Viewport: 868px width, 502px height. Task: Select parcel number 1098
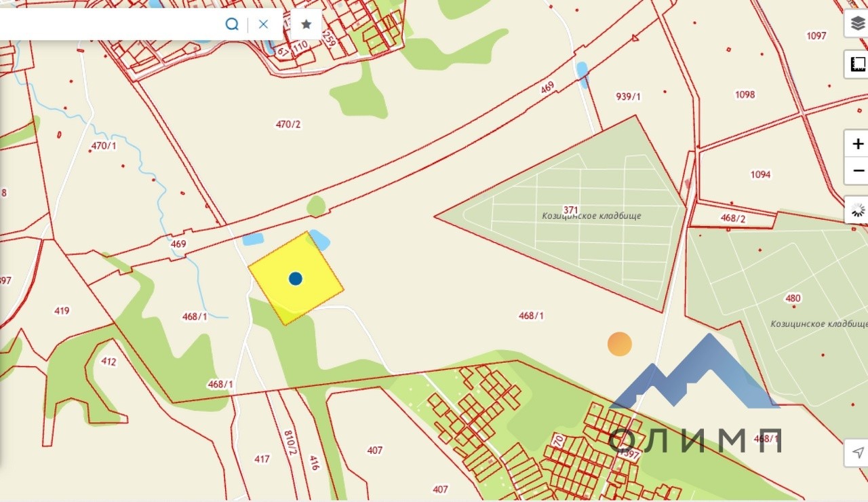[745, 94]
